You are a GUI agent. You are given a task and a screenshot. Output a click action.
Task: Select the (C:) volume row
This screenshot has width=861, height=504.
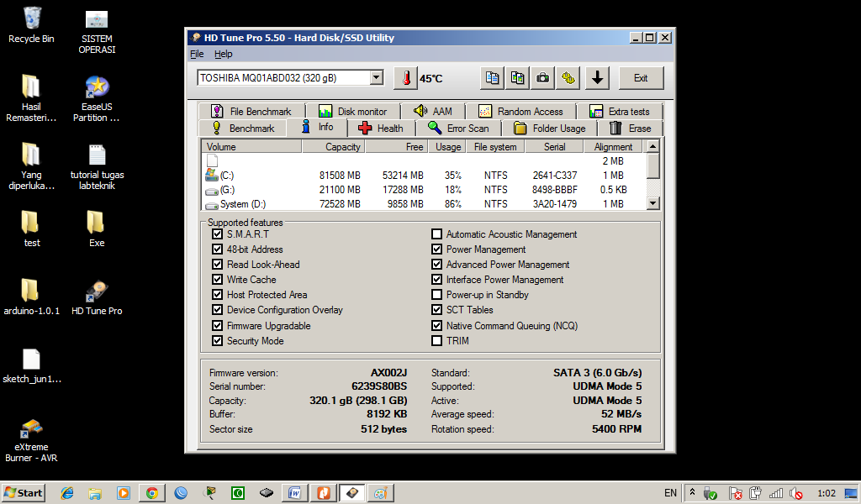[424, 176]
